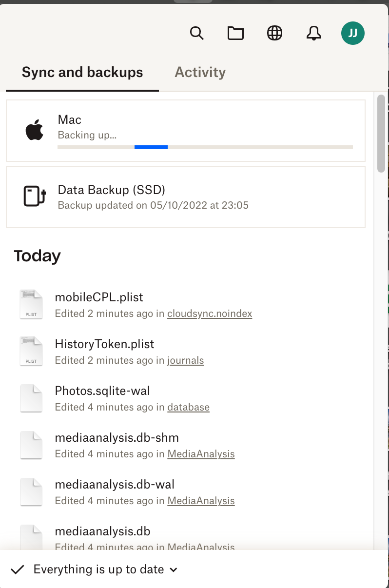This screenshot has width=389, height=588.
Task: Switch to the Activity tab
Action: [200, 72]
